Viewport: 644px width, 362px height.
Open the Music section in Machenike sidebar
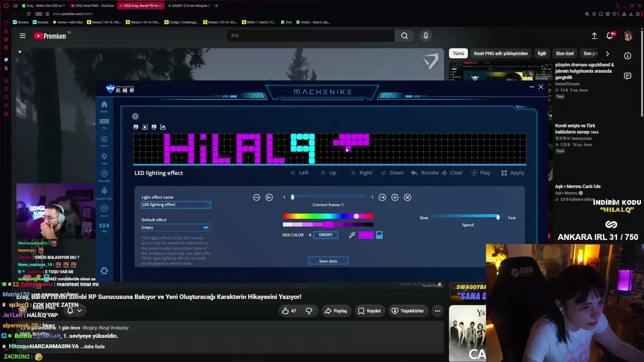[x=104, y=210]
